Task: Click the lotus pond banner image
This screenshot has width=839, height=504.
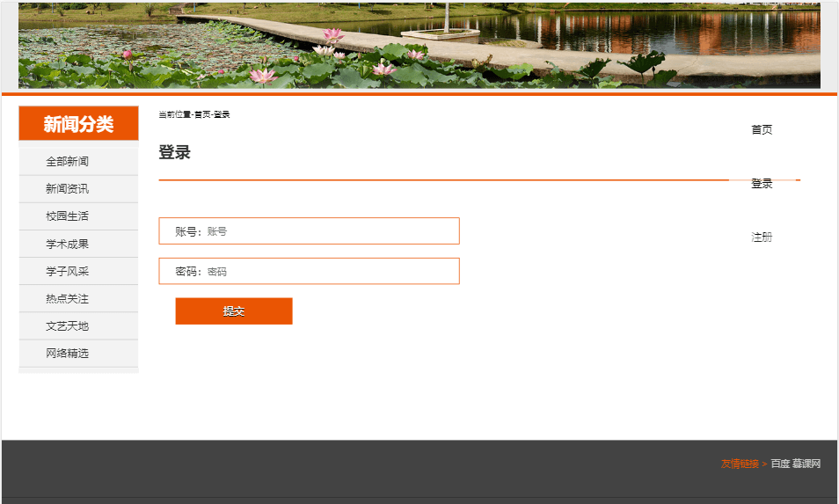Action: click(x=419, y=46)
